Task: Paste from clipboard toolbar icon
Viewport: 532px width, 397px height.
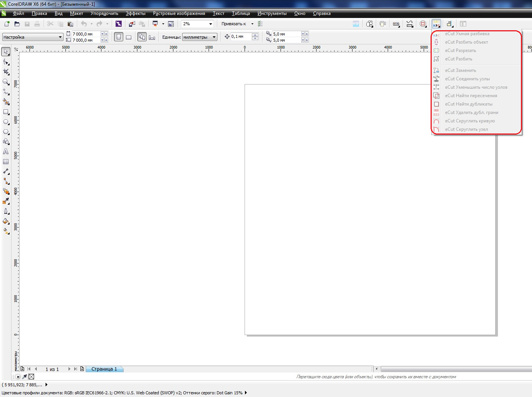Action: pyautogui.click(x=70, y=24)
